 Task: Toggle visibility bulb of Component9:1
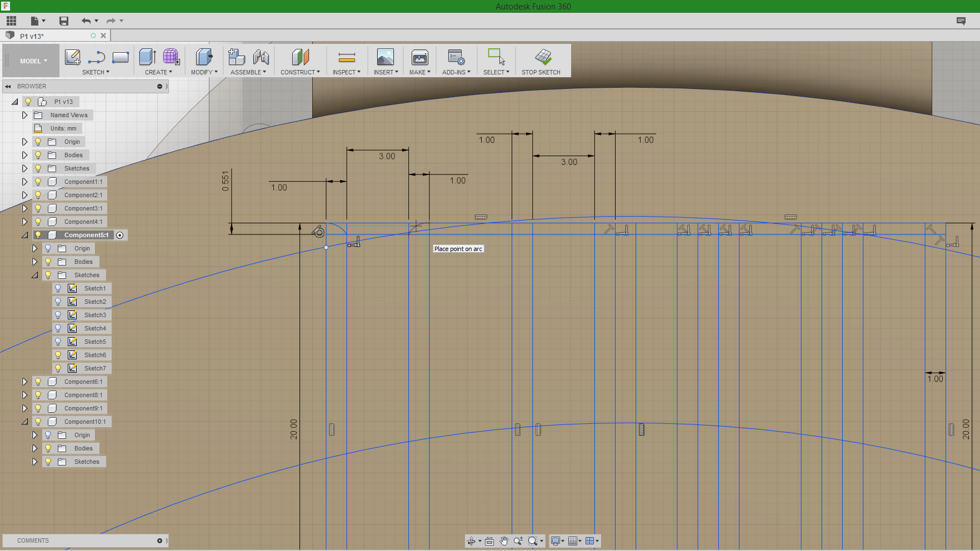[x=38, y=408]
